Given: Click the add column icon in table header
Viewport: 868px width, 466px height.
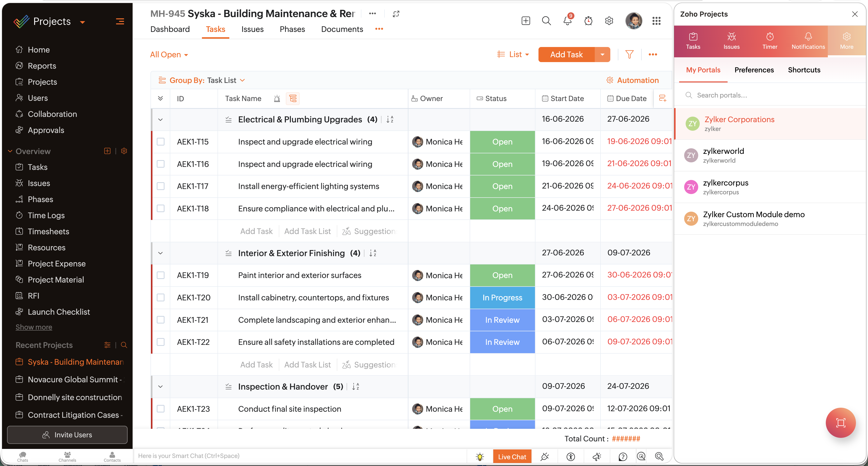Looking at the screenshot, I should tap(663, 99).
